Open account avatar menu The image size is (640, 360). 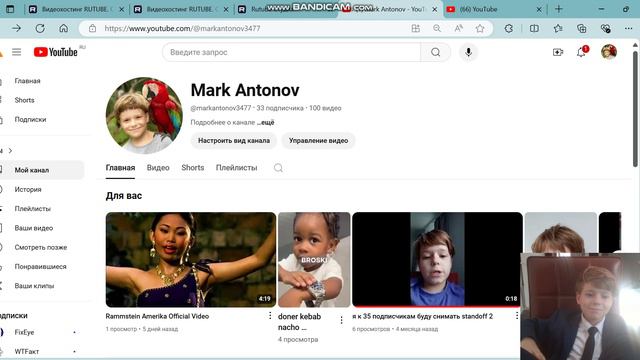coord(609,52)
